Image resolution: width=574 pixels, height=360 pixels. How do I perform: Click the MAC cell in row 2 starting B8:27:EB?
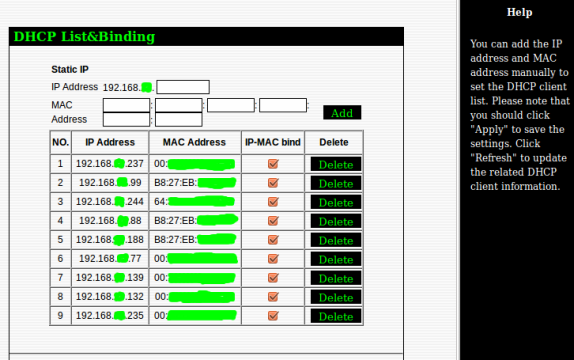pos(195,183)
